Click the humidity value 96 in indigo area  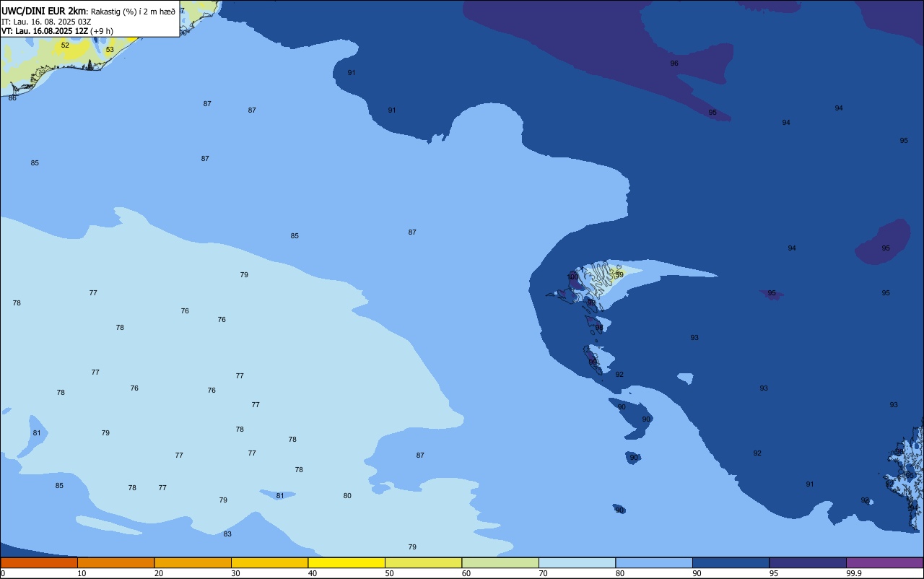[674, 64]
